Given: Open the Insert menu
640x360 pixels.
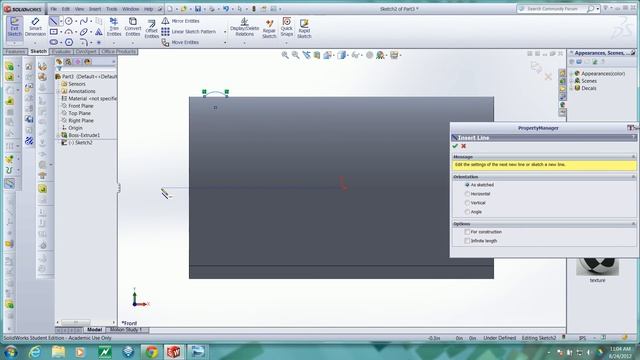Looking at the screenshot, I should pos(95,9).
